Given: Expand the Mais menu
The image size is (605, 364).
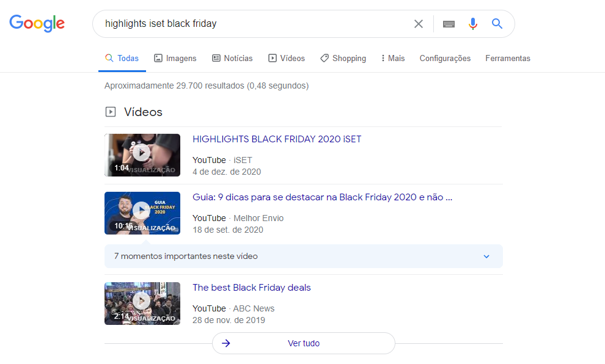Looking at the screenshot, I should point(393,58).
